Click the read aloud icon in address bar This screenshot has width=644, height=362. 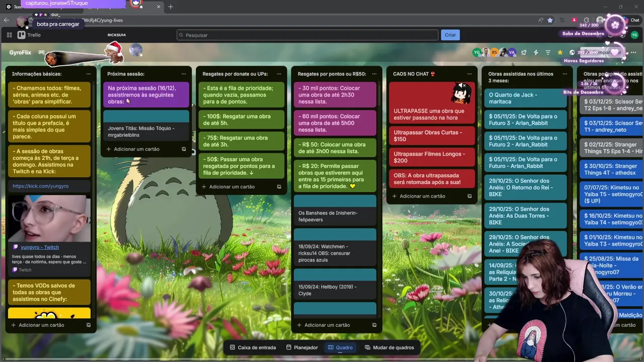(x=540, y=20)
